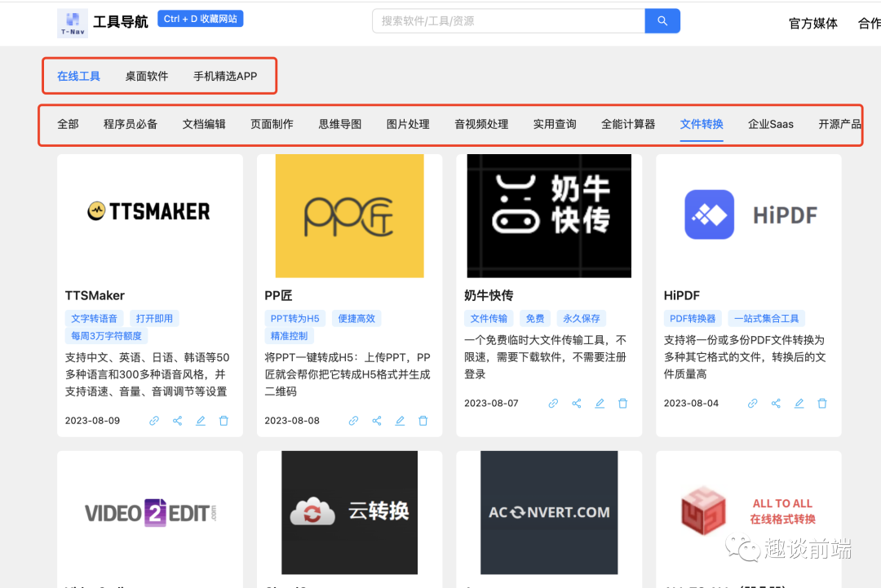The height and width of the screenshot is (588, 881).
Task: Click the HiPDF card title
Action: pyautogui.click(x=681, y=295)
